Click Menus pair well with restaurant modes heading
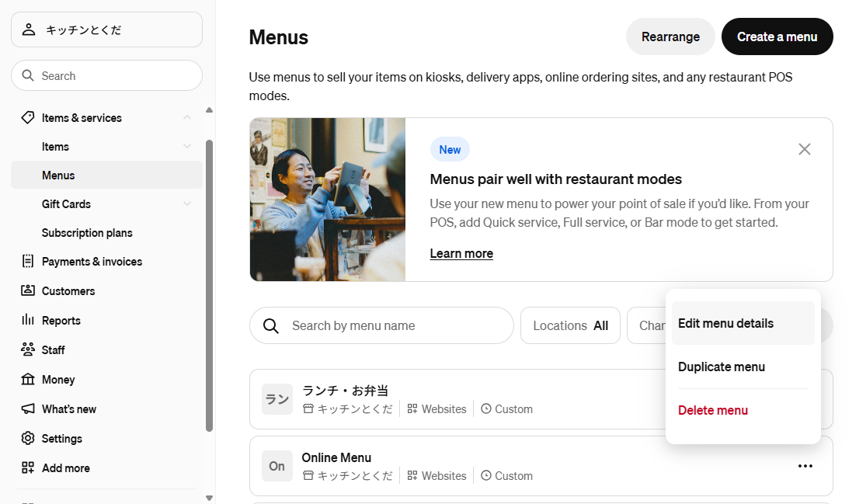Viewport: 866px width, 504px height. (x=555, y=179)
